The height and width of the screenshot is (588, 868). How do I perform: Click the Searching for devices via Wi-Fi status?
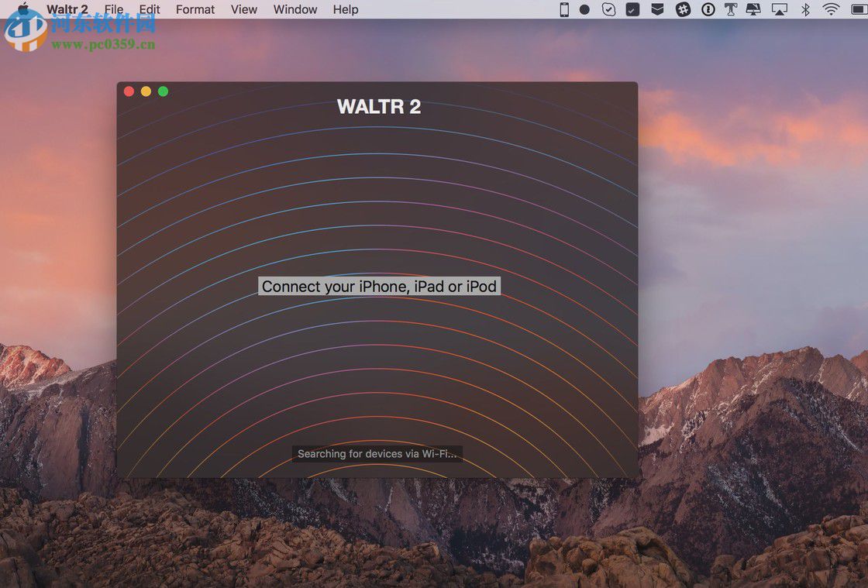click(377, 454)
